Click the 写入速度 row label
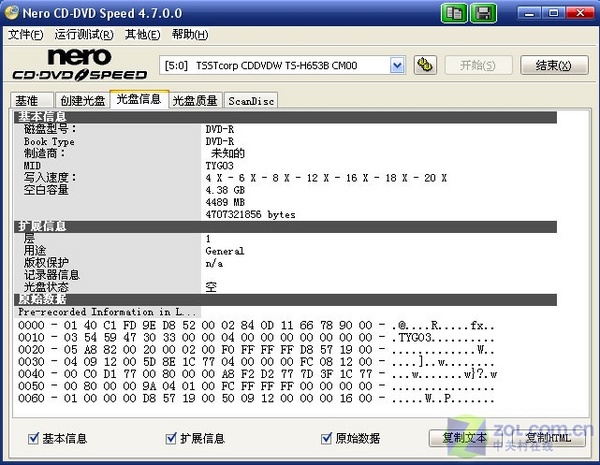This screenshot has width=600, height=465. coord(50,178)
